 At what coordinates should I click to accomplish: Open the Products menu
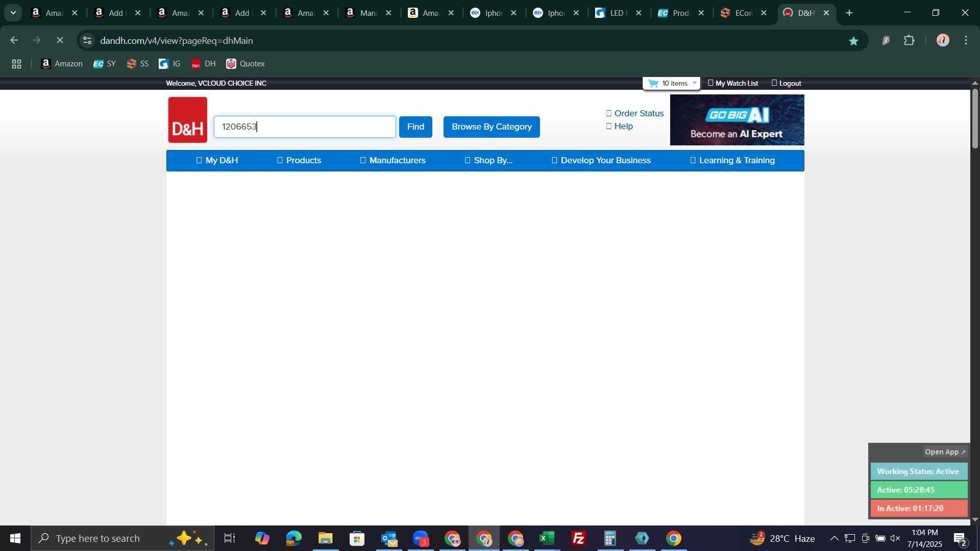click(299, 161)
